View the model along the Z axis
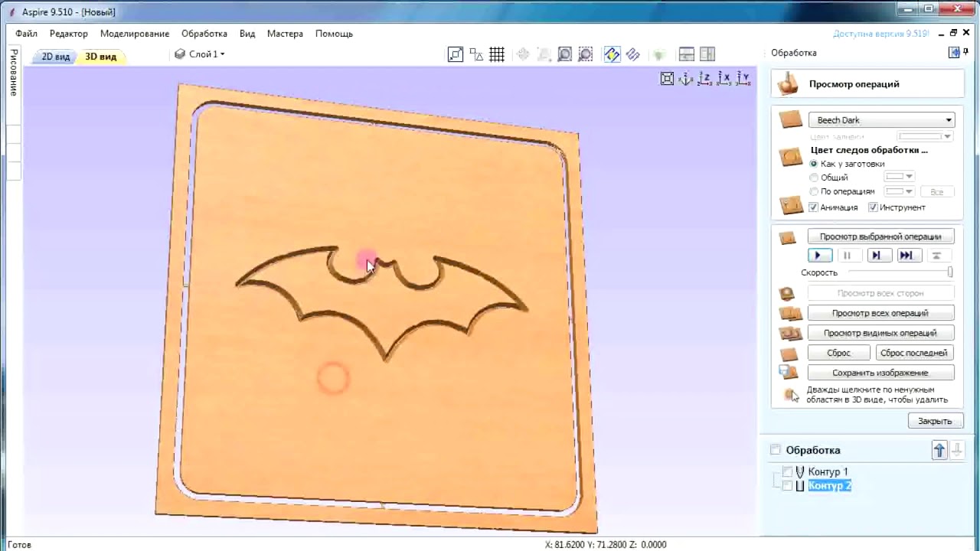Image resolution: width=980 pixels, height=551 pixels. (704, 79)
